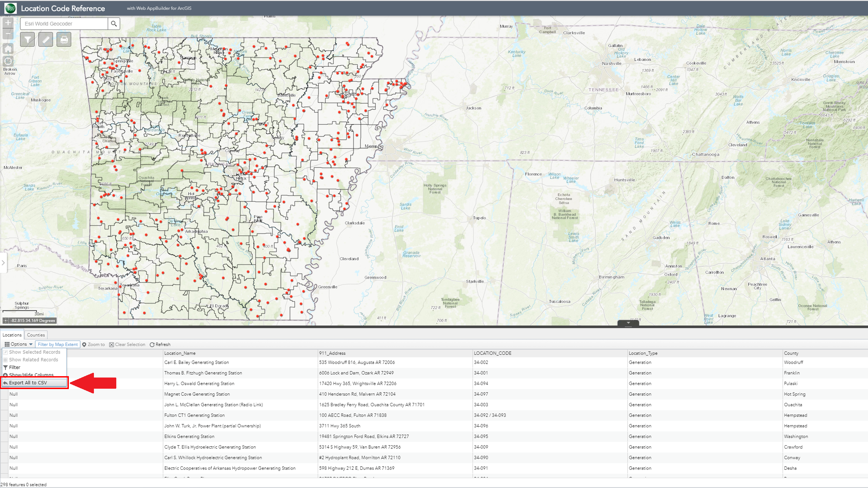Image resolution: width=868 pixels, height=488 pixels.
Task: Select John L. McClellan Generating Station cell
Action: [x=240, y=405]
